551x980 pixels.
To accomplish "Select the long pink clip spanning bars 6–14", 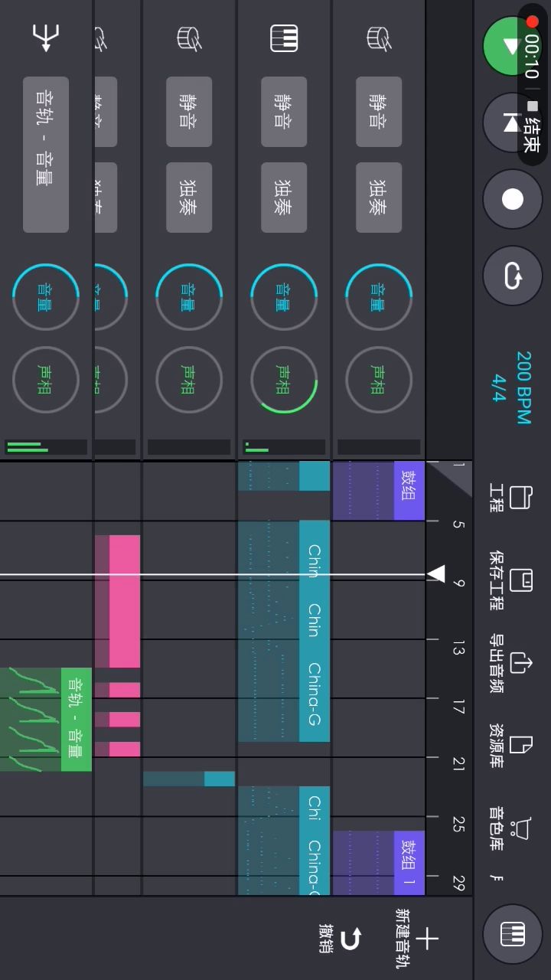I will pyautogui.click(x=117, y=602).
